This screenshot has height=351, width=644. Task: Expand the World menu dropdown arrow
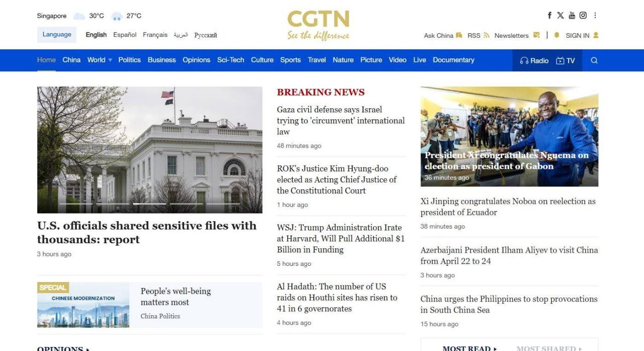(110, 60)
